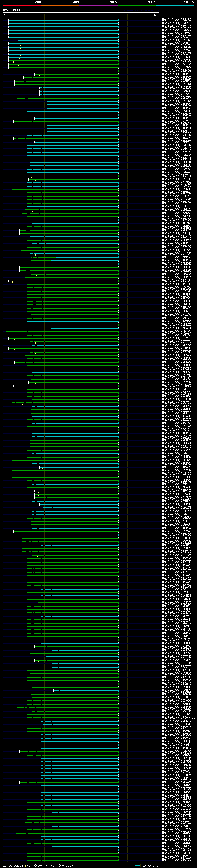This screenshot has height=868, width=197.
Task: Open the UniRef100_A7Q0V3 entry
Action: 177,802
